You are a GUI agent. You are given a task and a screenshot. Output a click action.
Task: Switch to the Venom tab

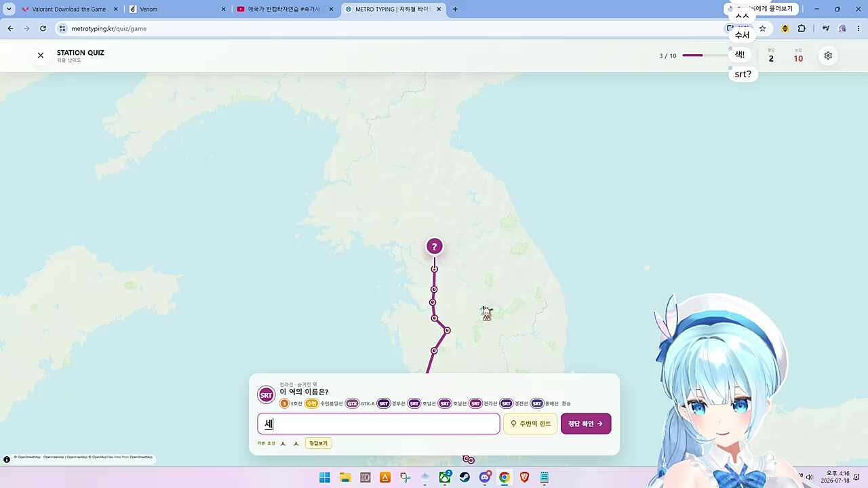coord(178,9)
